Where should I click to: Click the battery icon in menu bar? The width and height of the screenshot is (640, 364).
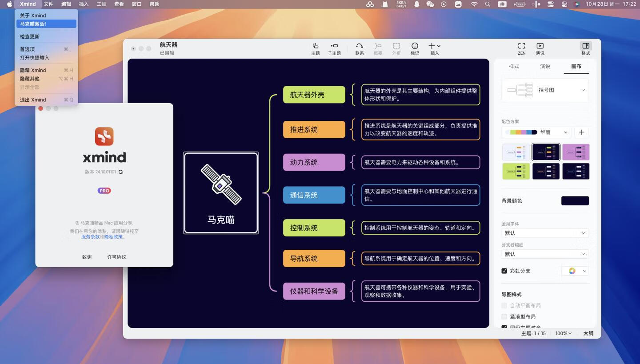coord(520,4)
